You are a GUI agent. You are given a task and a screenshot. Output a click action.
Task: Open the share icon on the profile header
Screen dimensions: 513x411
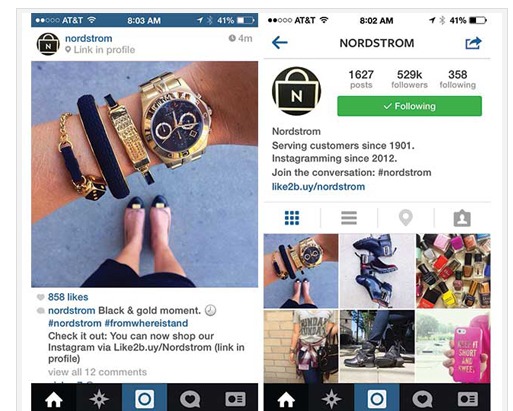coord(473,43)
